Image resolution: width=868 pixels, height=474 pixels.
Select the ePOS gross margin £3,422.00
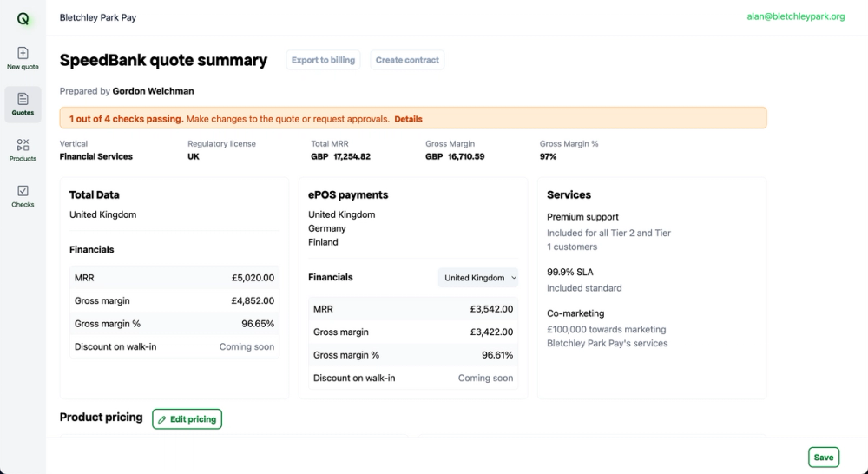491,332
